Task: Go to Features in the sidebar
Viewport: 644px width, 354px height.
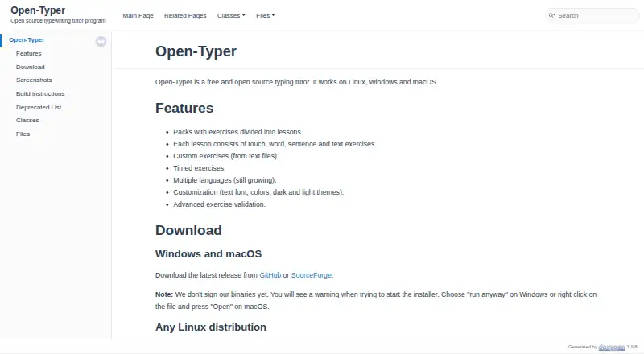Action: (x=29, y=53)
